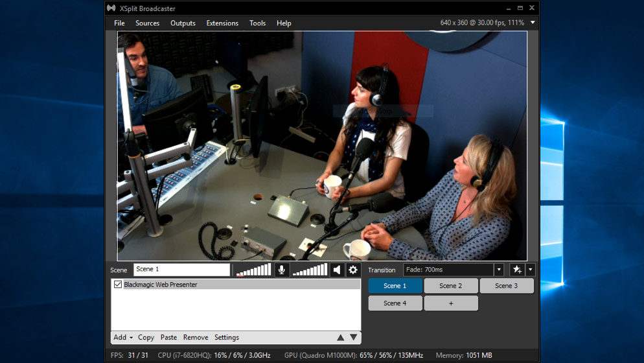Open the Extensions menu
Viewport: 644px width, 363px height.
[222, 23]
